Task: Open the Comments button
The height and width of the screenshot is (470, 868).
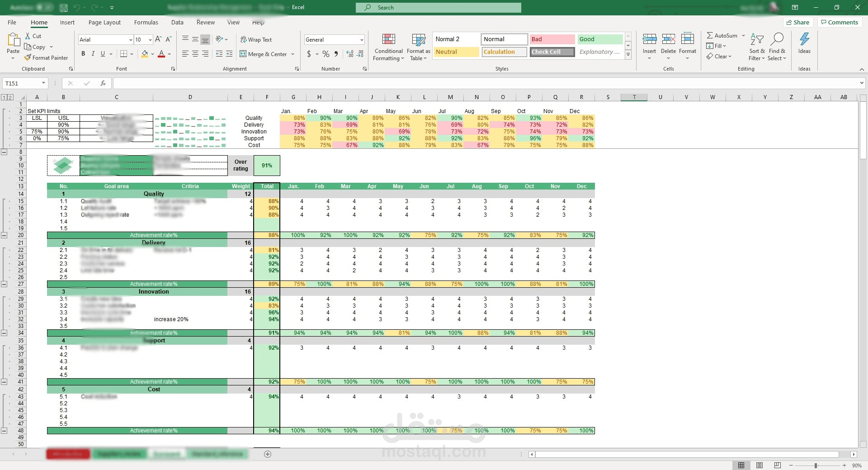Action: (x=840, y=22)
